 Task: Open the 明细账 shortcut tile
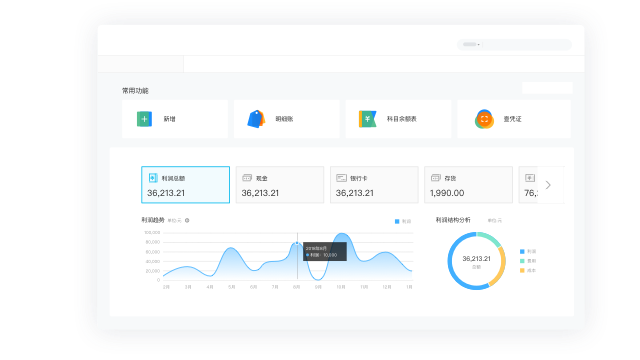tap(287, 119)
